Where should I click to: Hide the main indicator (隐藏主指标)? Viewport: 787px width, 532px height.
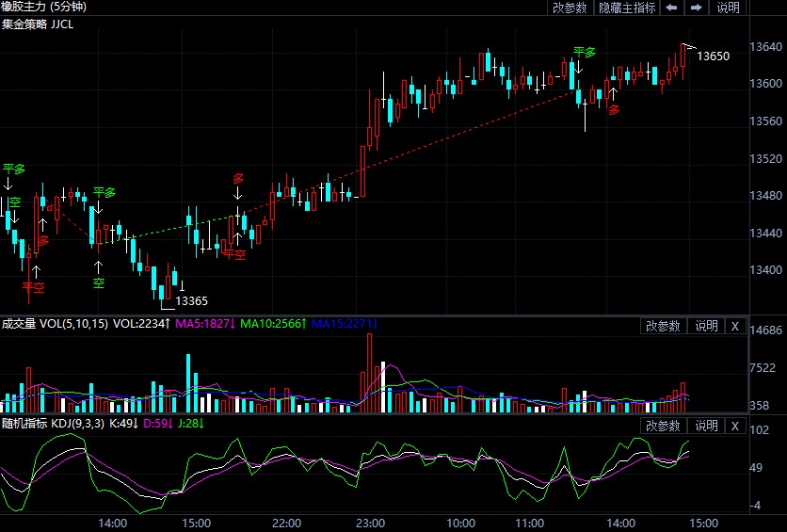627,8
